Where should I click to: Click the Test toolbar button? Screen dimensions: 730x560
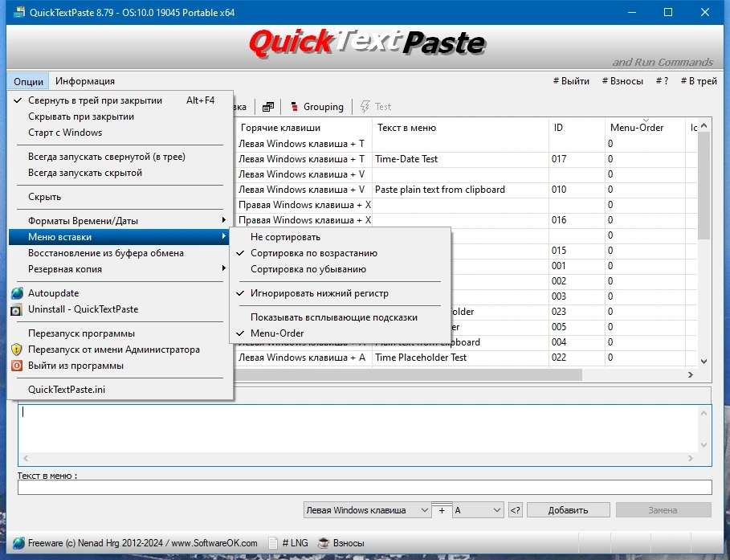(376, 107)
